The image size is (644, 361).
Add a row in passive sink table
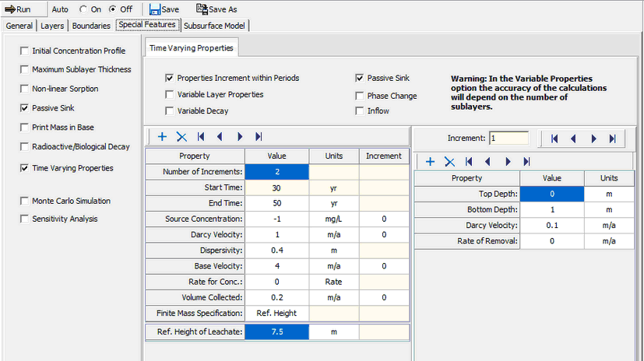tap(429, 162)
